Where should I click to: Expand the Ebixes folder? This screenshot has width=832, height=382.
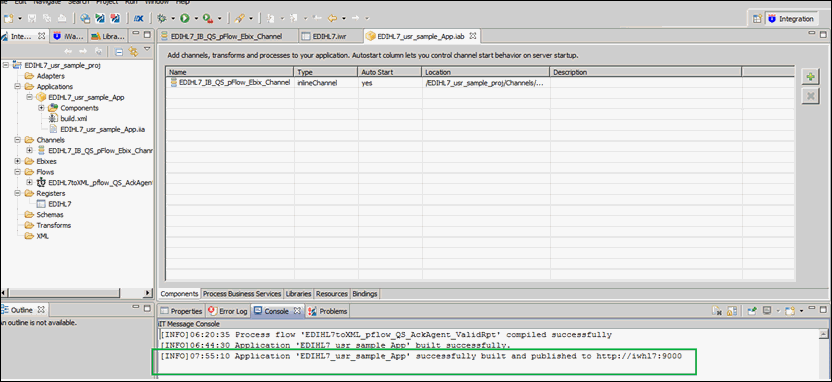click(18, 161)
